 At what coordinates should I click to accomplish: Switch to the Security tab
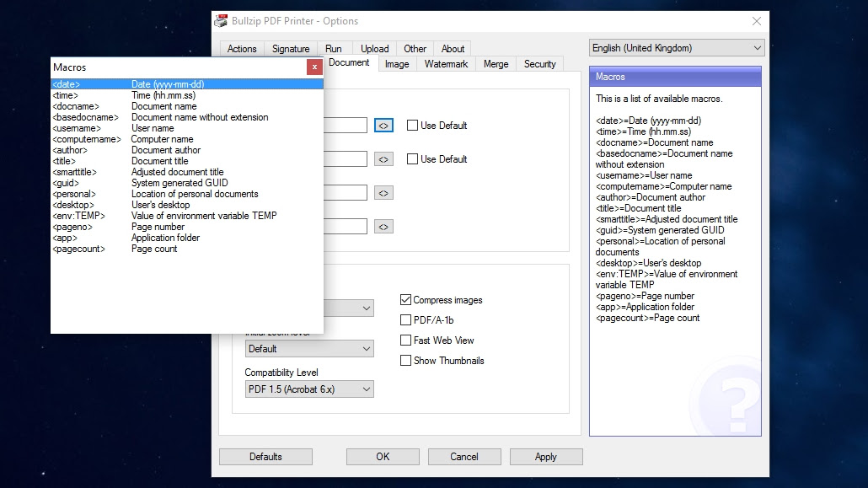(x=539, y=64)
